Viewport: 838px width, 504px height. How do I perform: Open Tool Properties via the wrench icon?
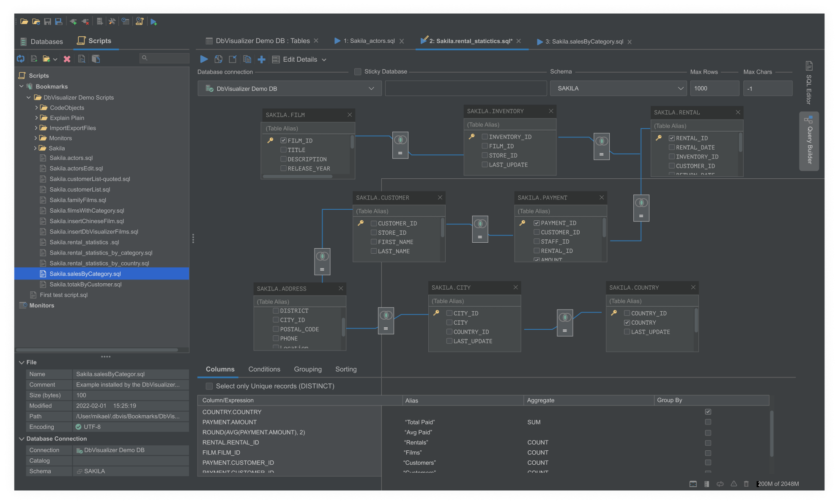click(112, 21)
